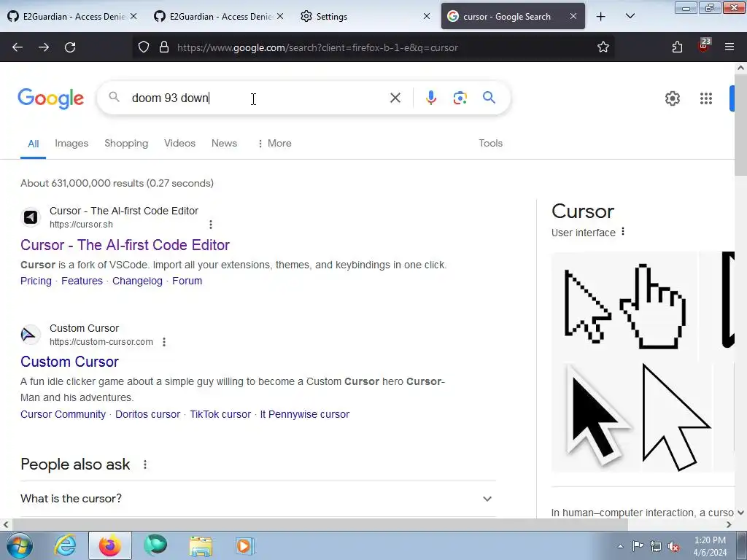Click the muted volume tray icon
The width and height of the screenshot is (747, 560).
pyautogui.click(x=673, y=546)
